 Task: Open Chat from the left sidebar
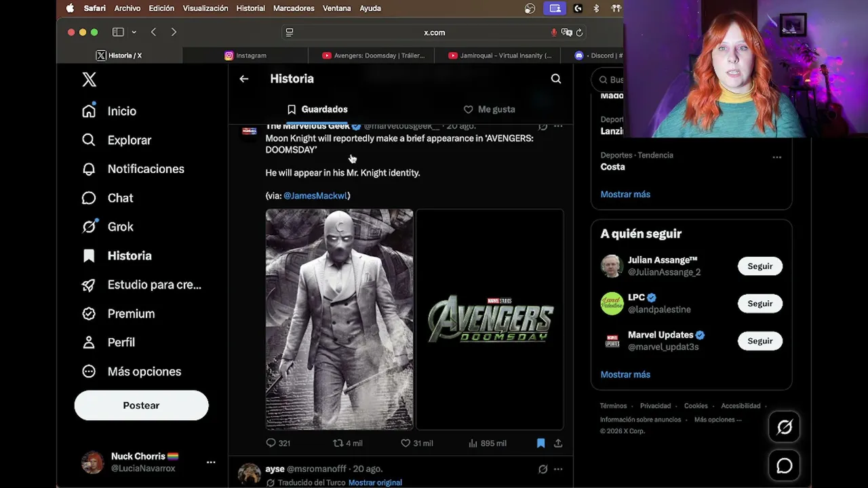(107, 198)
